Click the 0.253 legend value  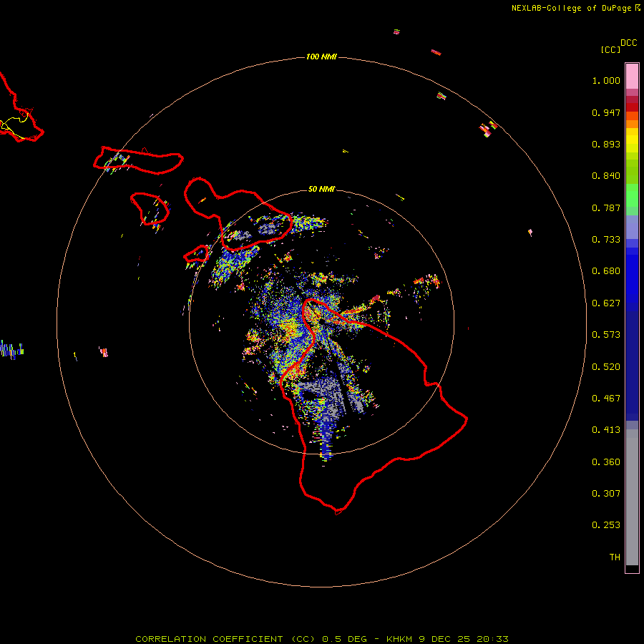(606, 525)
